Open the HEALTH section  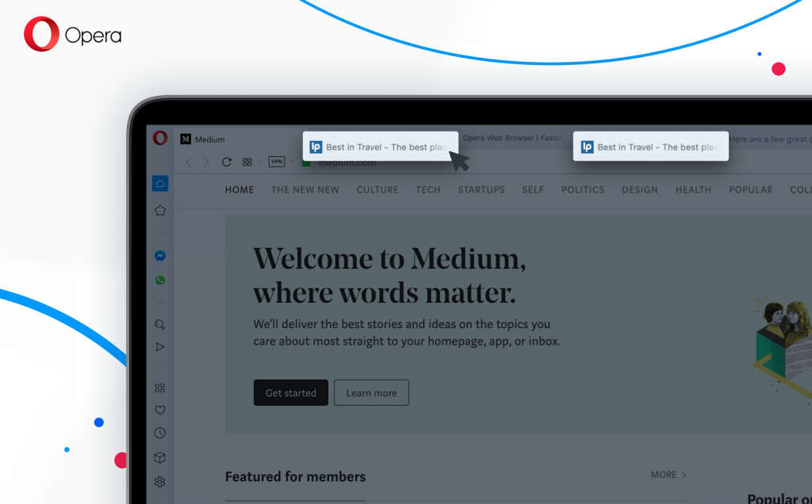click(x=693, y=190)
